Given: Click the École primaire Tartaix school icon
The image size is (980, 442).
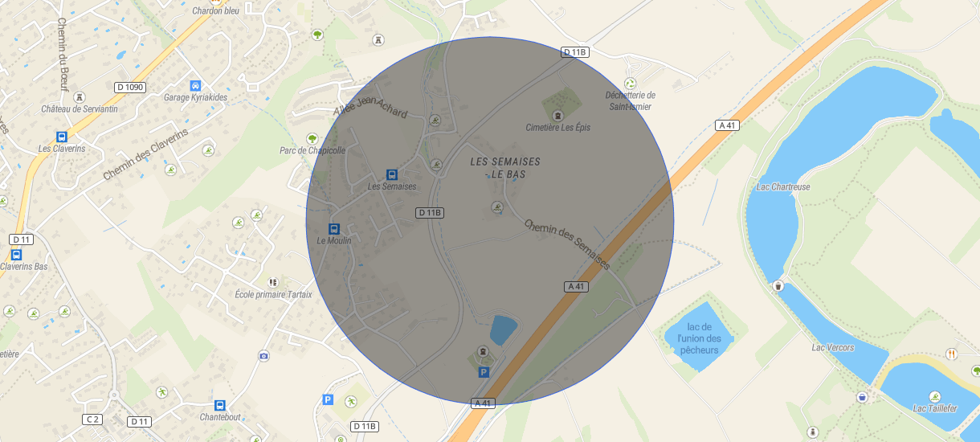Looking at the screenshot, I should (273, 282).
